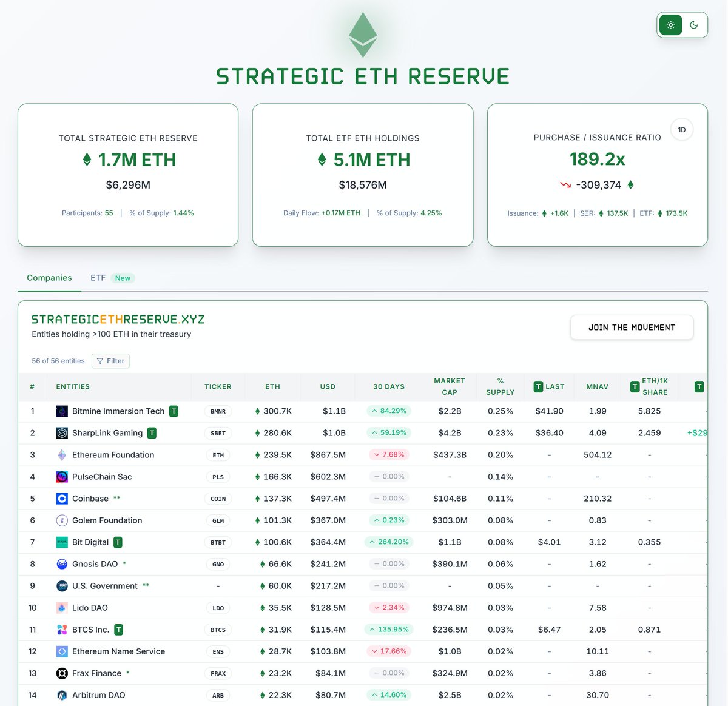Click the Bitmine Immersion Tech logo
This screenshot has width=728, height=706.
[62, 411]
